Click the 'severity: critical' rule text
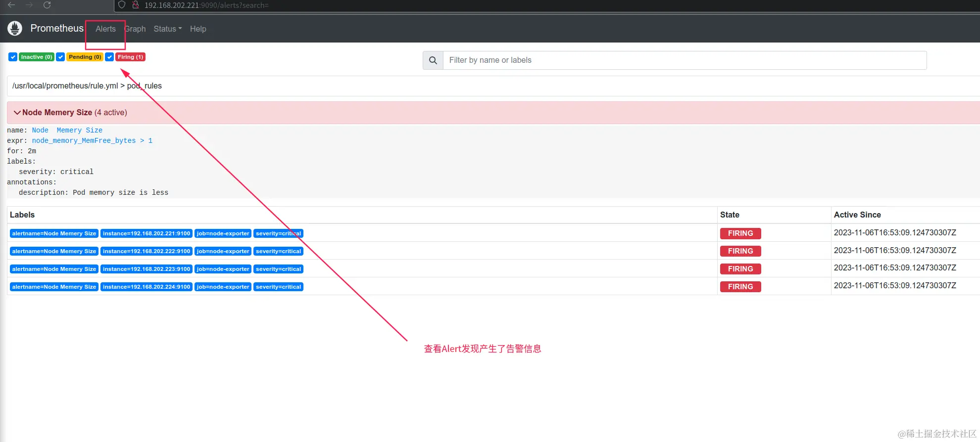 56,172
